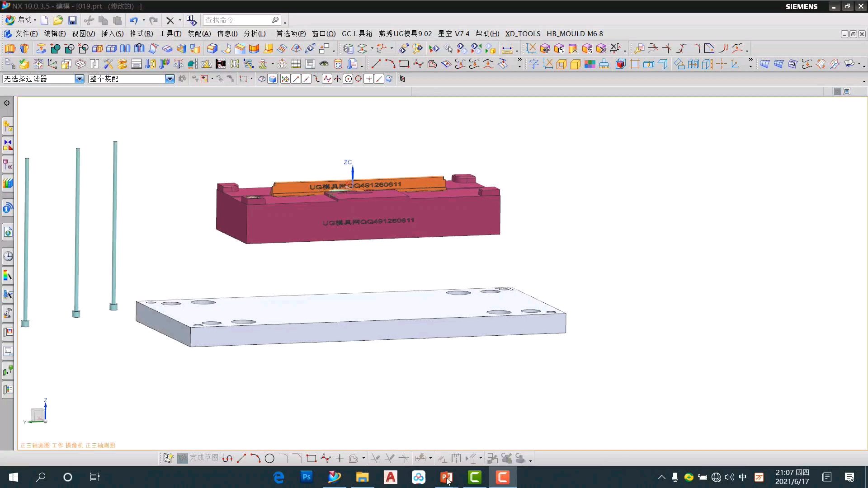This screenshot has height=488, width=868.
Task: Expand the sketch curve dropdown in bottom toolbar
Action: pyautogui.click(x=363, y=459)
